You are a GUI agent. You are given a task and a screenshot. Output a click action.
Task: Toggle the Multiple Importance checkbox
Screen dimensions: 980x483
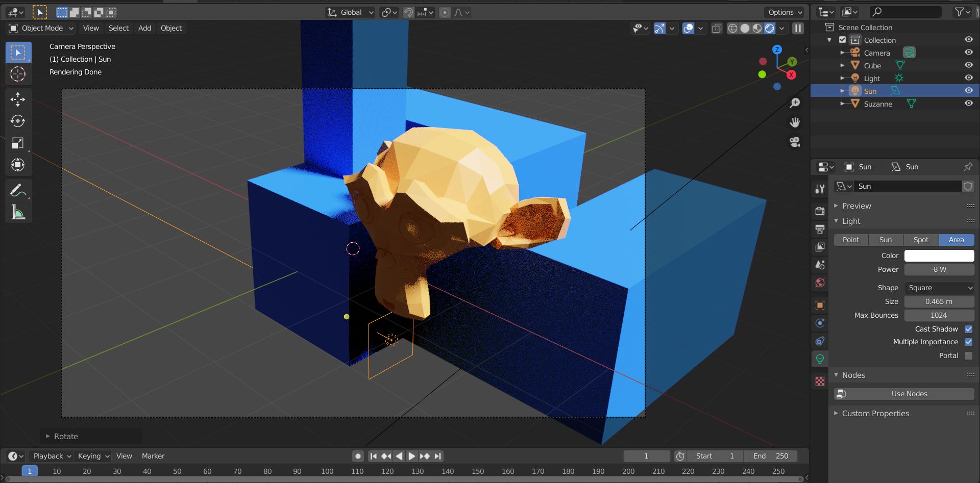[968, 342]
